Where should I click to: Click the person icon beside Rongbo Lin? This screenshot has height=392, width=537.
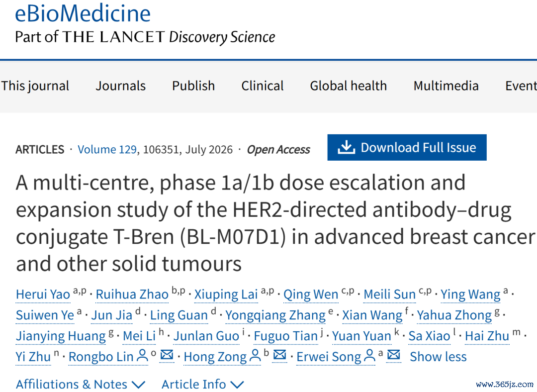143,355
